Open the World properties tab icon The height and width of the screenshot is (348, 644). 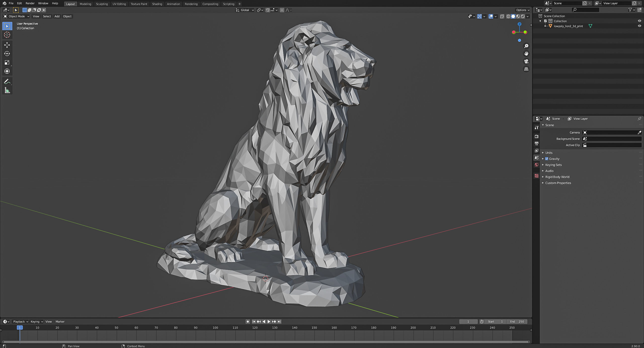537,165
